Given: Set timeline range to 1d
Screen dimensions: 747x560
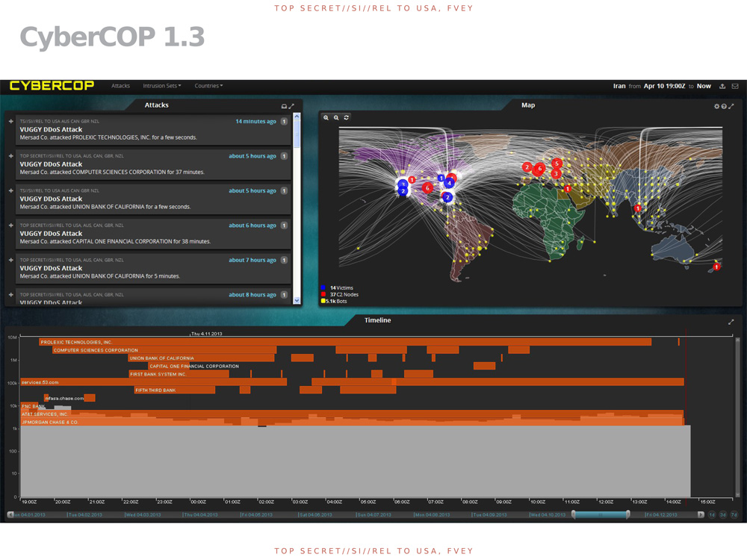Looking at the screenshot, I should point(712,514).
